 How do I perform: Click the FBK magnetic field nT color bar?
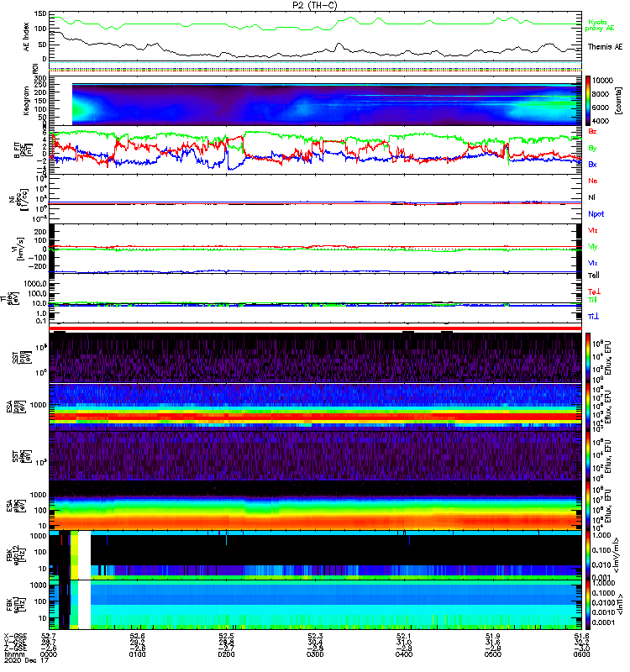point(587,604)
